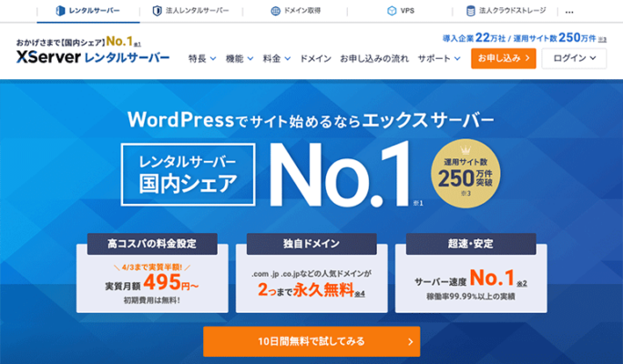This screenshot has height=364, width=623.
Task: Click the レンタルサーバー 国内シェア box
Action: coord(188,175)
